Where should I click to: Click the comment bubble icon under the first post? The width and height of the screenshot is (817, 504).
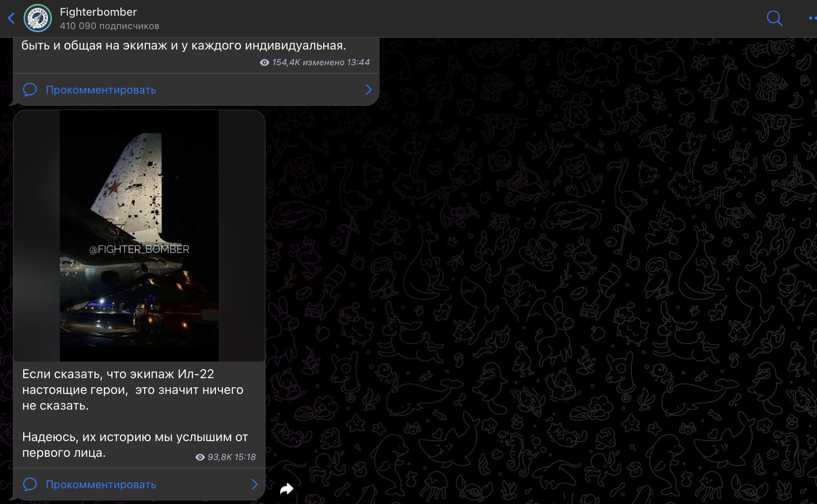pyautogui.click(x=30, y=90)
